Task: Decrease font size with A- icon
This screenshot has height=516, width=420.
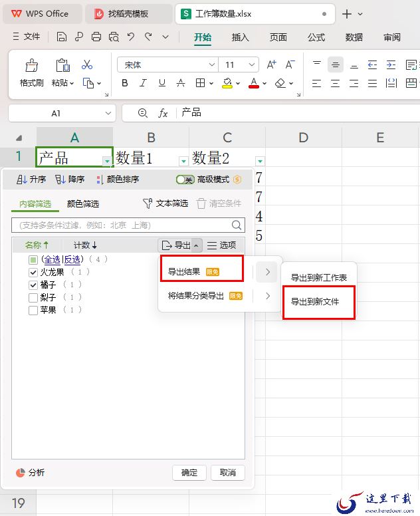Action: pyautogui.click(x=290, y=64)
